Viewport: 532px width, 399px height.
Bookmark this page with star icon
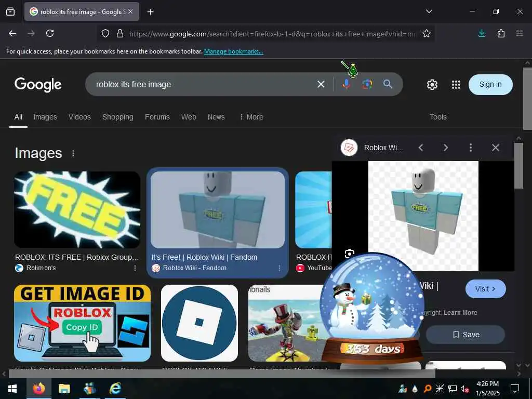[427, 33]
